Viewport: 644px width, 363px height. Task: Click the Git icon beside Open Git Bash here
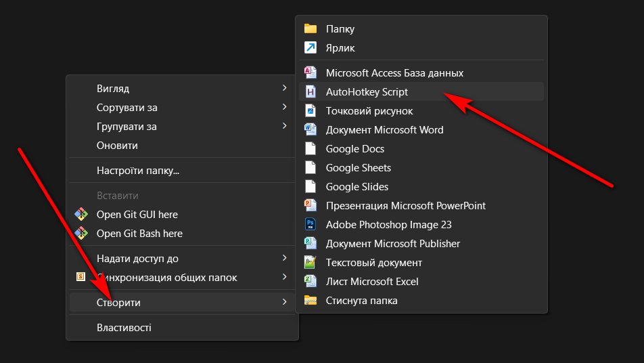tap(81, 233)
